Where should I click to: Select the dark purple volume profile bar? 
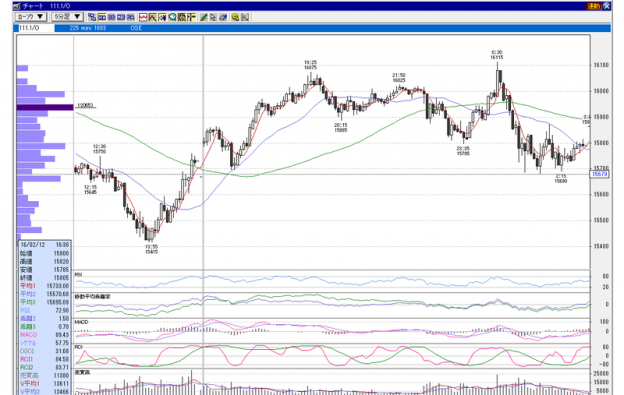[x=45, y=107]
